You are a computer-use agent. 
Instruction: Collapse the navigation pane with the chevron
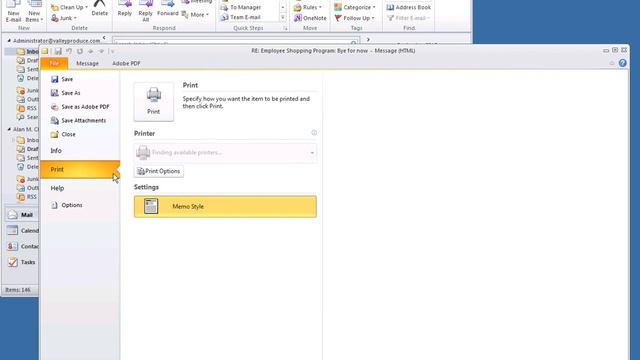(x=104, y=38)
